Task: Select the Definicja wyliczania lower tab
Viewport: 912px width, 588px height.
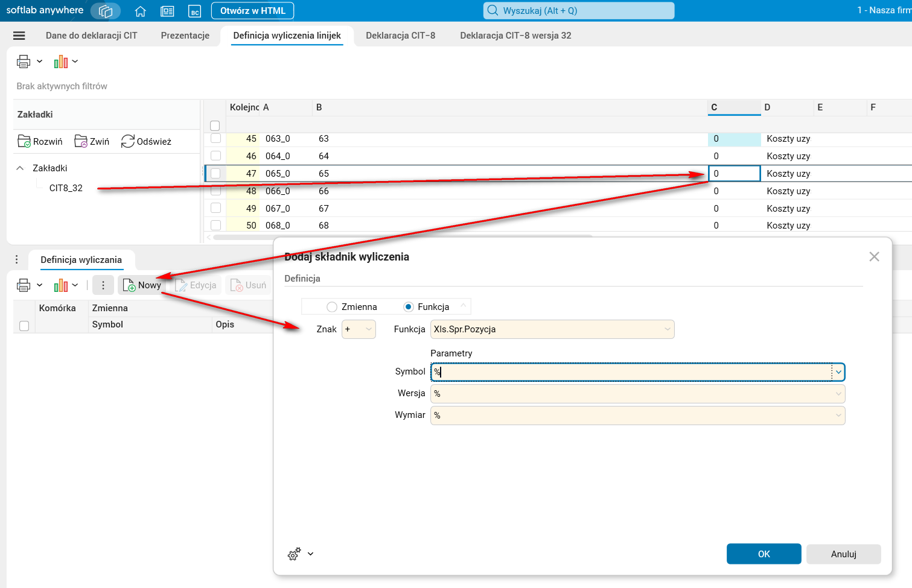Action: coord(81,260)
